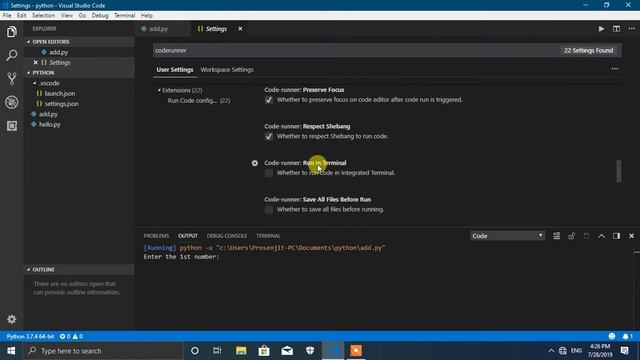
Task: Click the settings editor scrollbar thumb
Action: tap(619, 171)
